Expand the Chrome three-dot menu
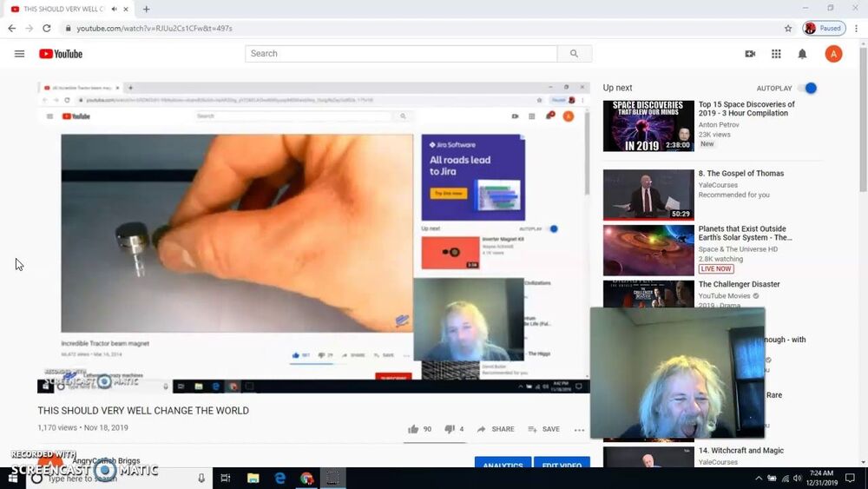The width and height of the screenshot is (868, 489). pos(857,28)
